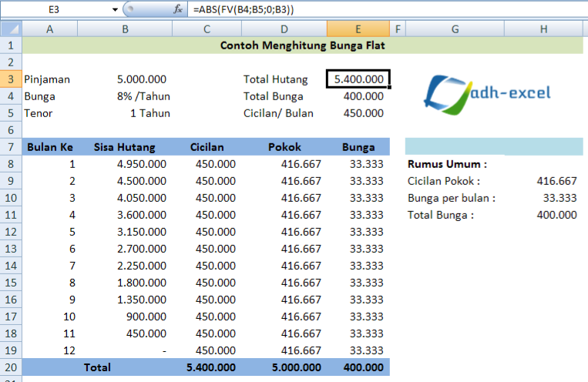
Task: Select the column B header
Action: [125, 29]
